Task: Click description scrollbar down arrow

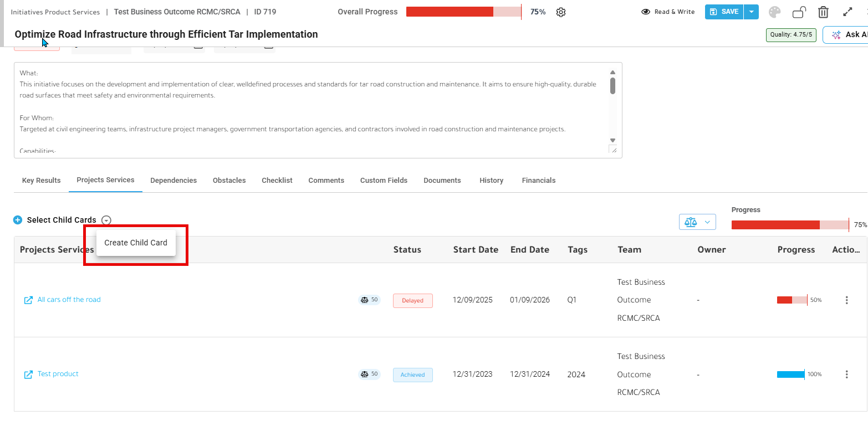Action: (612, 140)
